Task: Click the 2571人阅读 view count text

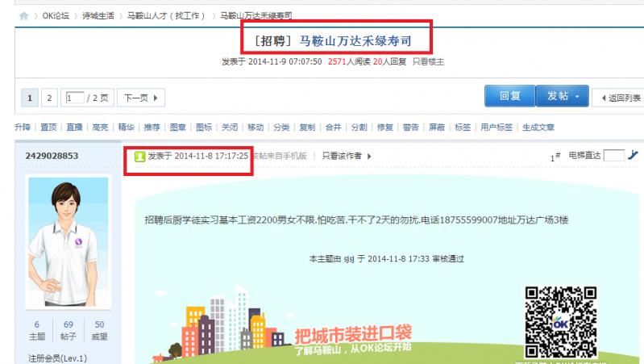Action: (349, 61)
